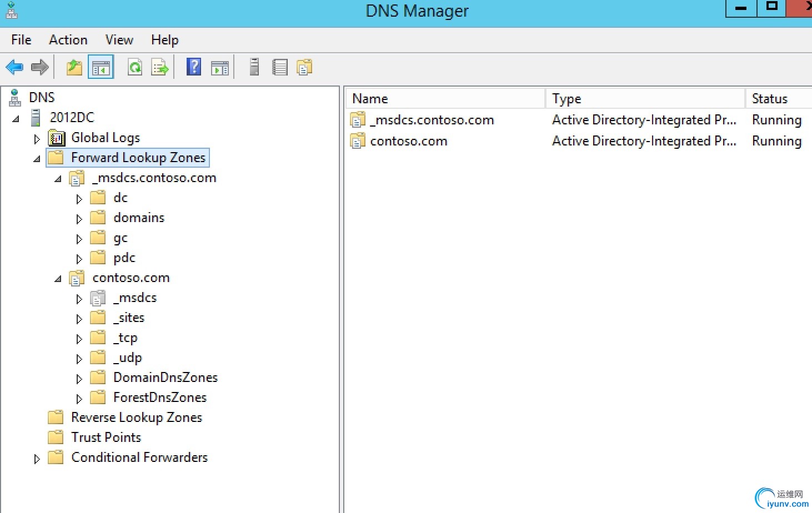The height and width of the screenshot is (513, 812).
Task: Expand the Global Logs node
Action: (x=37, y=139)
